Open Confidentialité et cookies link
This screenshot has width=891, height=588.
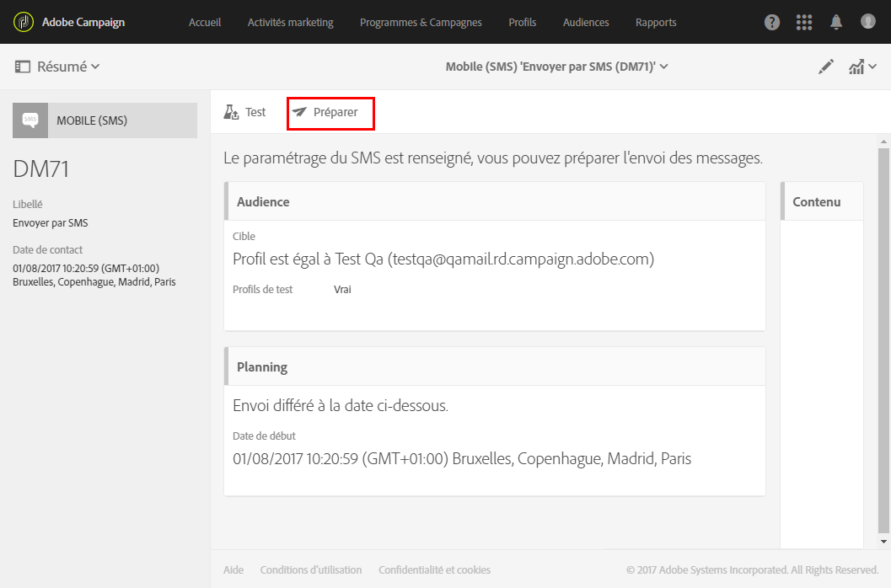point(434,569)
